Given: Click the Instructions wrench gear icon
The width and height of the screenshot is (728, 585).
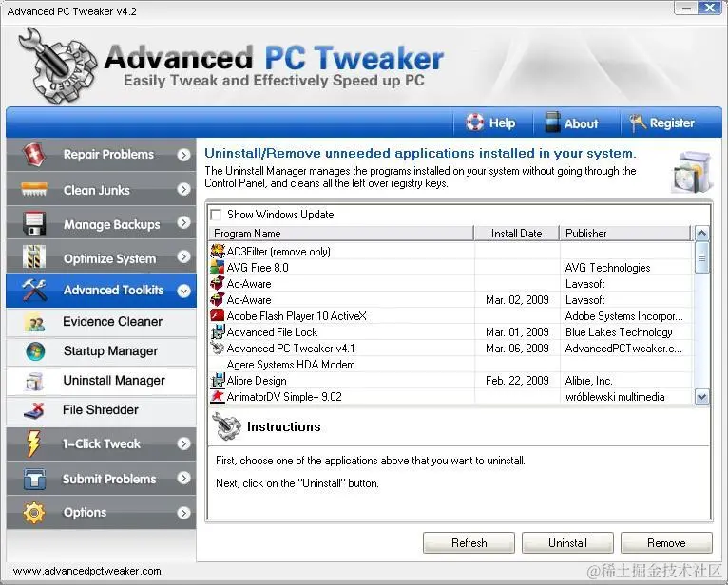Looking at the screenshot, I should click(226, 426).
